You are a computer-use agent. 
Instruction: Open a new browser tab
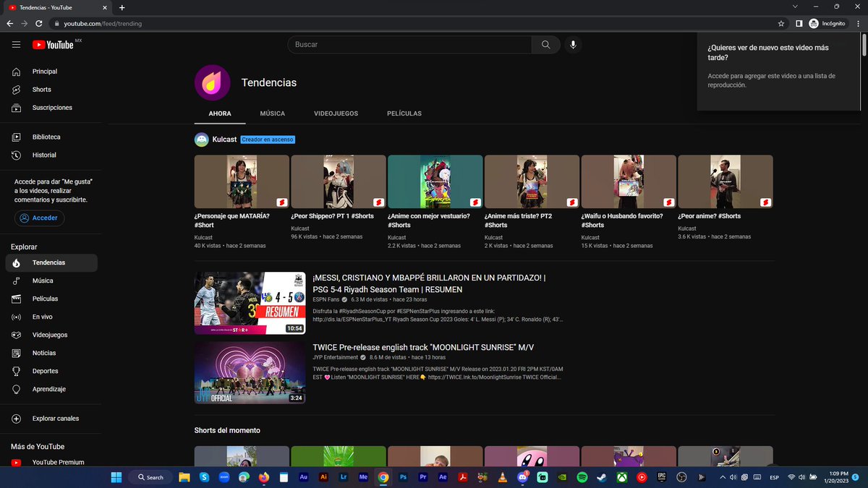click(122, 7)
